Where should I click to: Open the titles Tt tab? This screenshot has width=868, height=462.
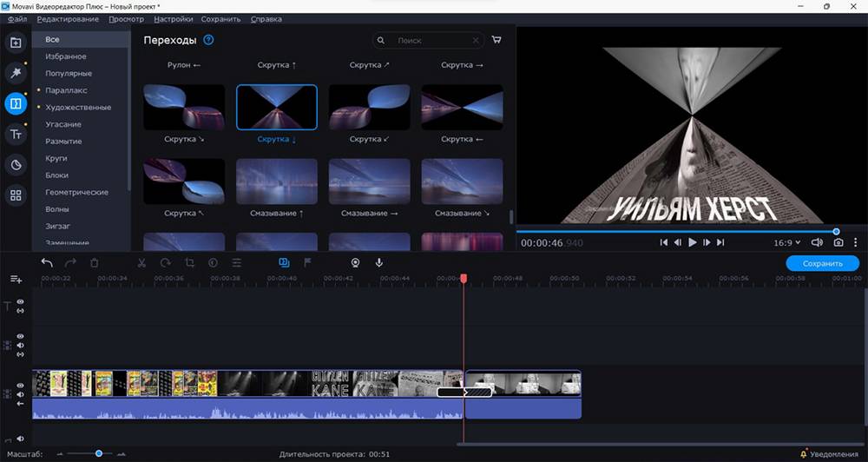[16, 134]
